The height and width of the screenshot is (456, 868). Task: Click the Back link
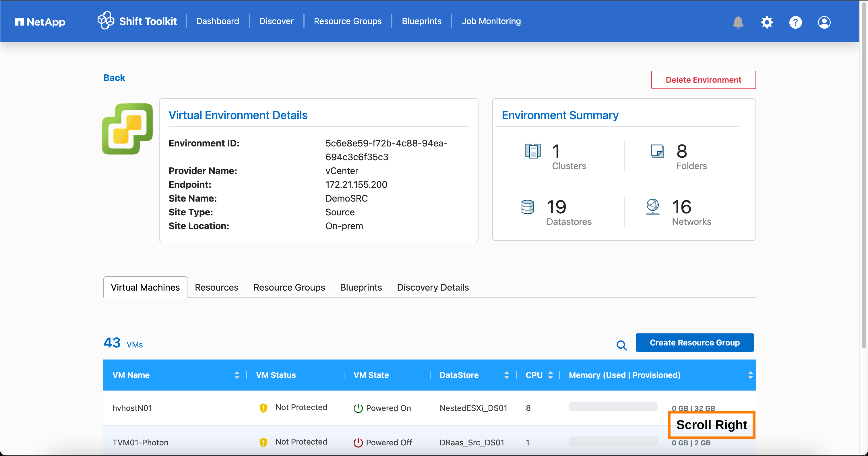[114, 78]
